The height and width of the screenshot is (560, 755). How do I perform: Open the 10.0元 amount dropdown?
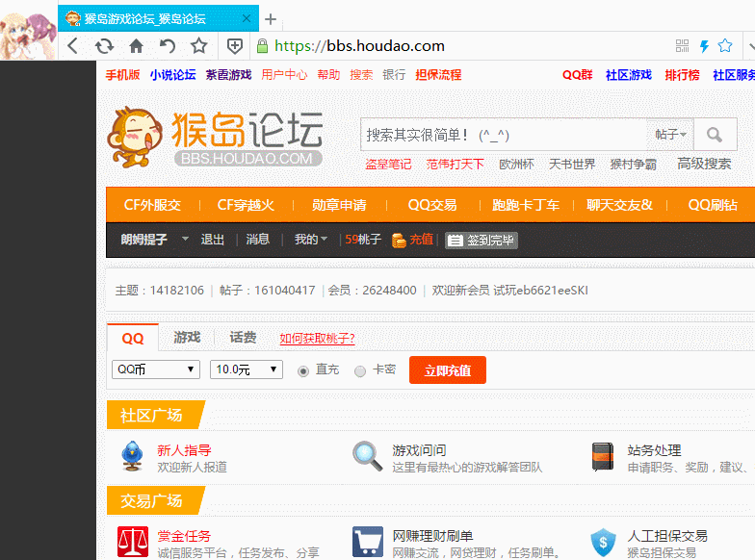pyautogui.click(x=247, y=369)
